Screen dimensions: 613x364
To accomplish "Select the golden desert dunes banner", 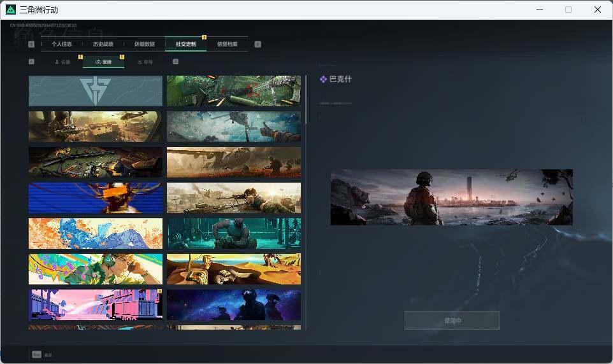I will point(234,269).
